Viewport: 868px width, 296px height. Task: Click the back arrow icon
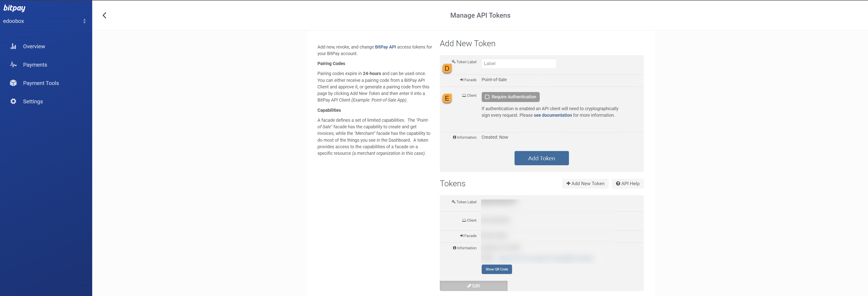[x=104, y=15]
